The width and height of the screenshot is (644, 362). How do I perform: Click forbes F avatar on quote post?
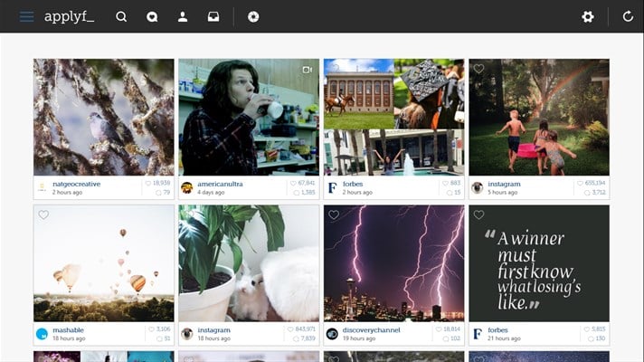(477, 334)
